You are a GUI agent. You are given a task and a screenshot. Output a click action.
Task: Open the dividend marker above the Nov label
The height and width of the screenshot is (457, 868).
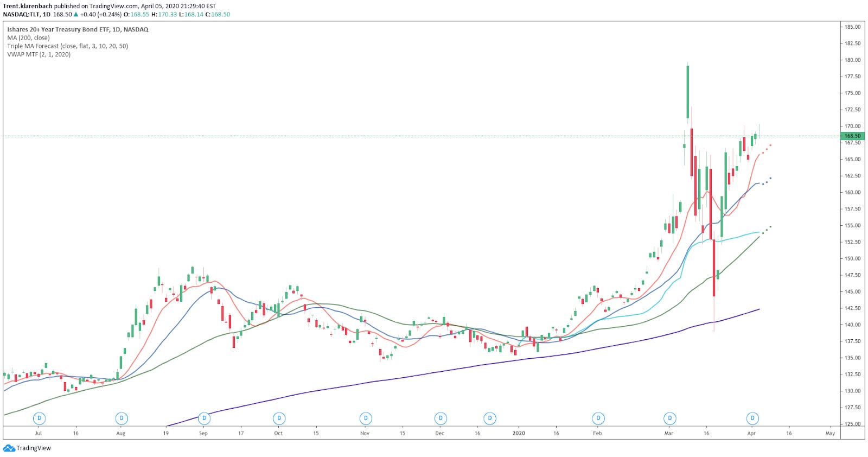coord(366,418)
